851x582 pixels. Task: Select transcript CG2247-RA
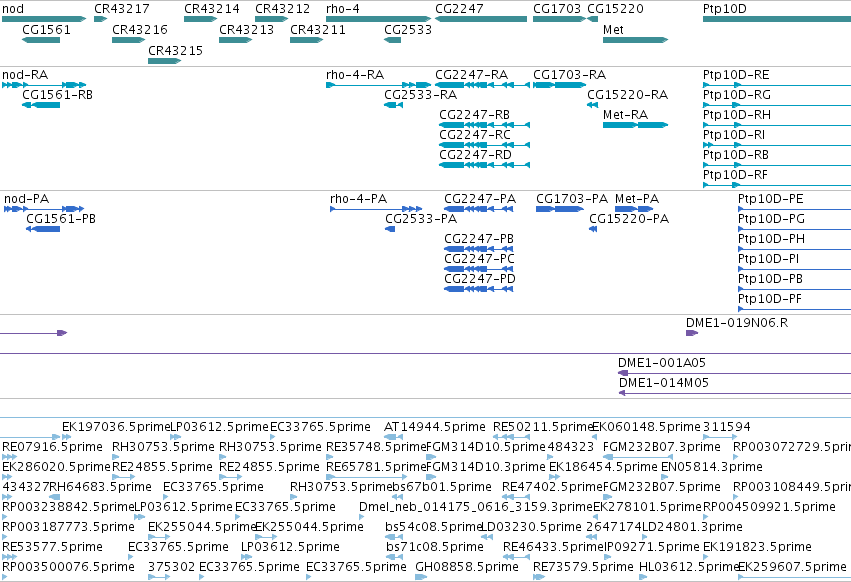coord(482,85)
